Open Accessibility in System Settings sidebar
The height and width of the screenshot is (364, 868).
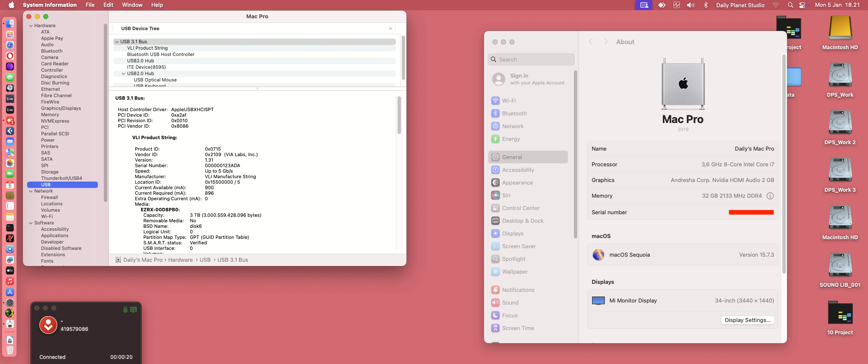tap(528, 170)
